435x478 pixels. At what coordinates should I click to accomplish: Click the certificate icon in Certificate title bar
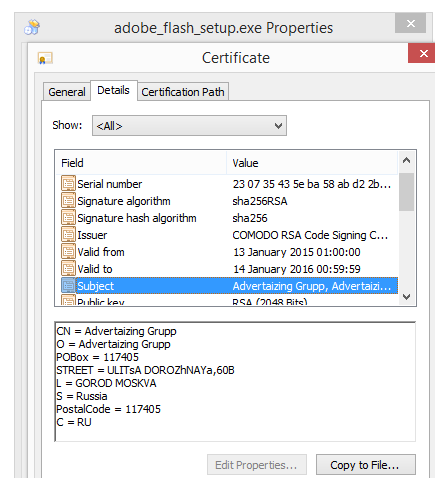[45, 58]
